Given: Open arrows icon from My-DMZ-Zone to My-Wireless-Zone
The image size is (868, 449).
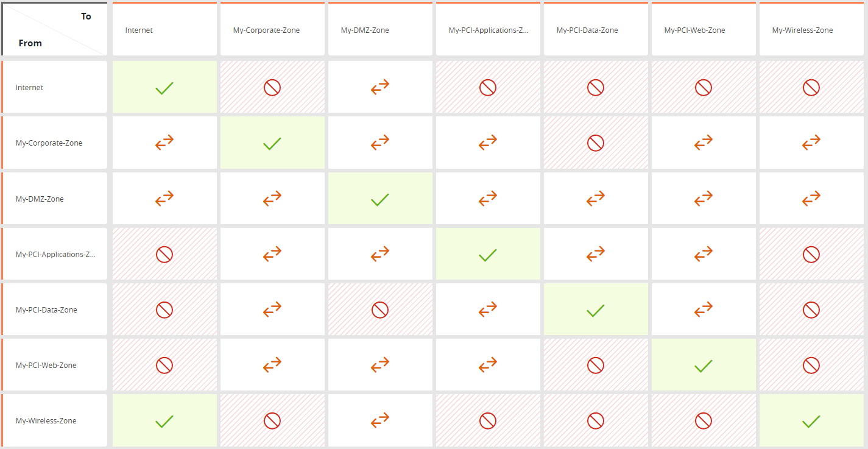Looking at the screenshot, I should click(811, 199).
